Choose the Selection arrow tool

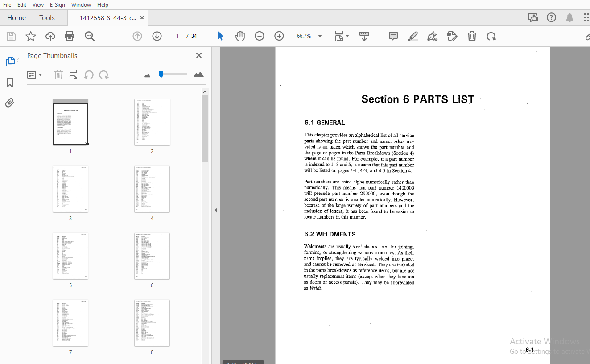[220, 36]
